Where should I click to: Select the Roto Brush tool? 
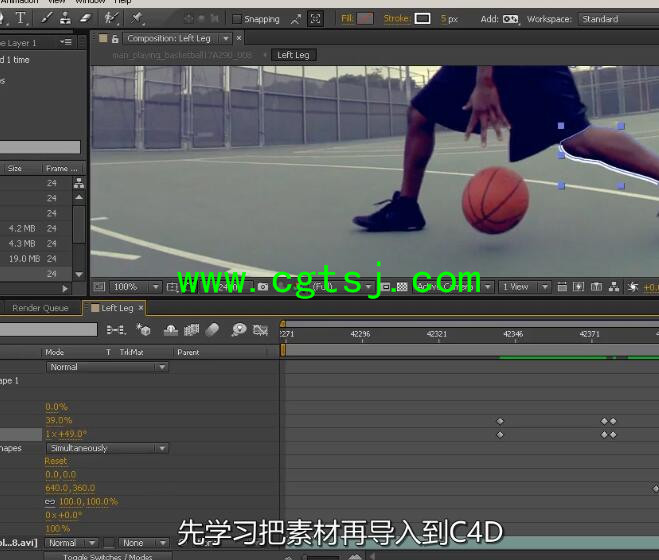pyautogui.click(x=111, y=18)
